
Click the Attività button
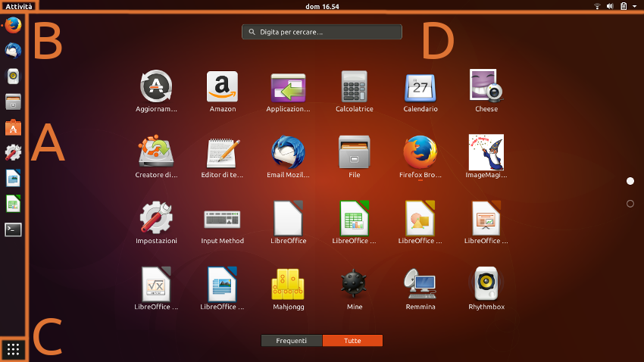[18, 6]
